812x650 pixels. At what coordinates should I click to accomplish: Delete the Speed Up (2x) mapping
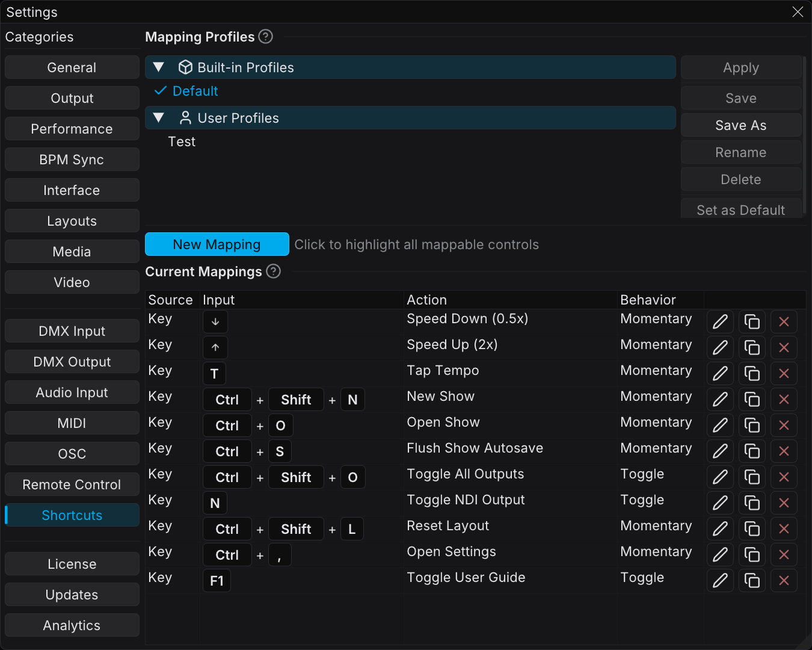tap(784, 348)
